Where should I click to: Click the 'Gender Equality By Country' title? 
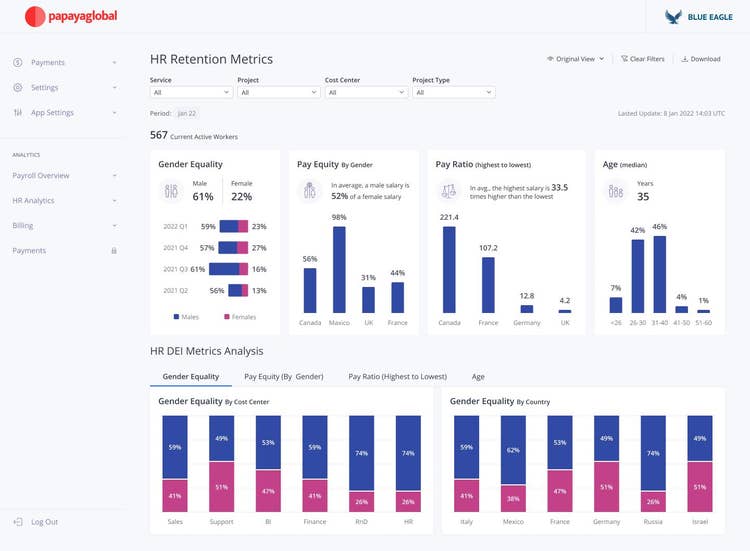click(x=500, y=401)
